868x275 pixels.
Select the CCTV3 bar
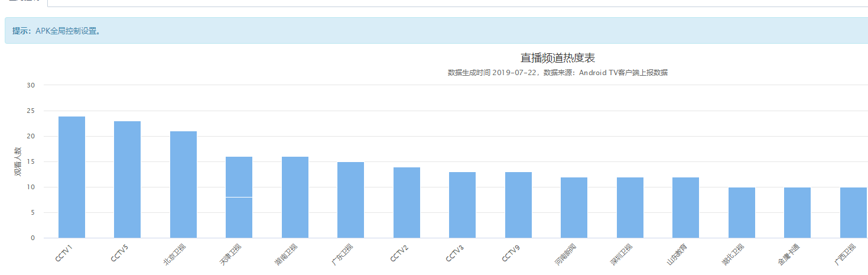point(462,205)
